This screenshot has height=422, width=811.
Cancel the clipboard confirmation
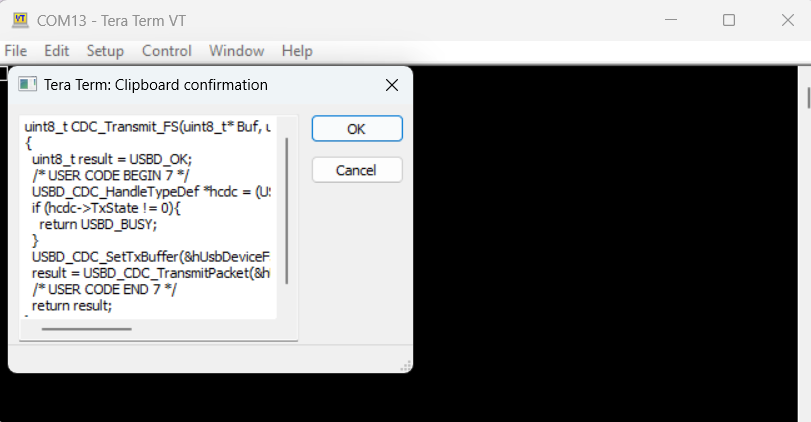[357, 170]
